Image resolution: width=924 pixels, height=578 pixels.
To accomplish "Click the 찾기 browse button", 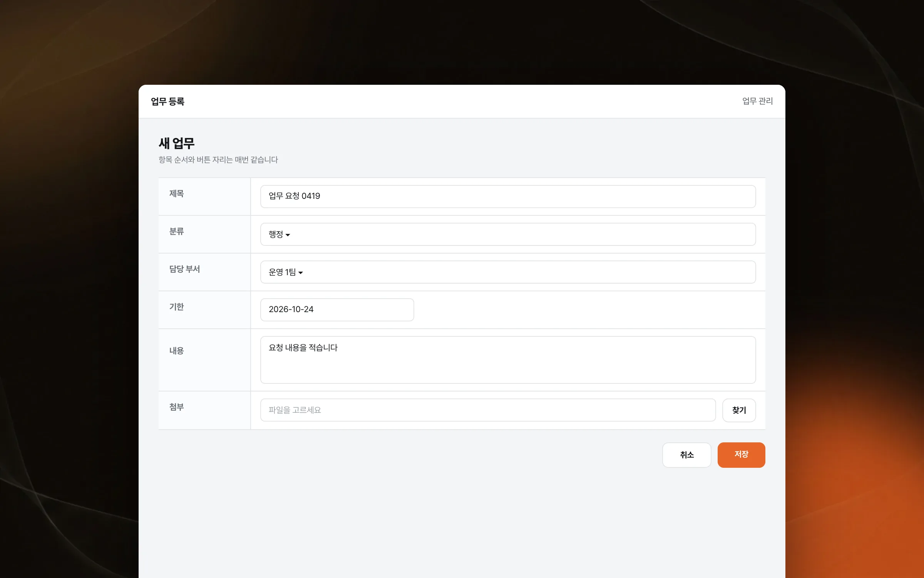I will [x=739, y=410].
